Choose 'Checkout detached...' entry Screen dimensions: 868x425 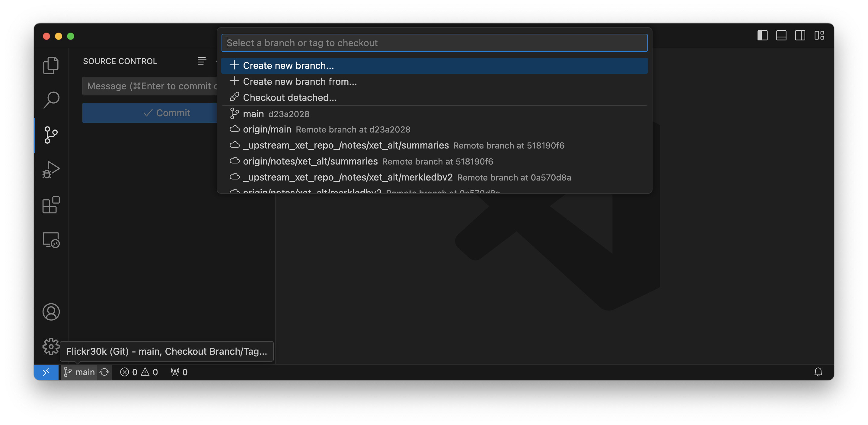coord(290,98)
